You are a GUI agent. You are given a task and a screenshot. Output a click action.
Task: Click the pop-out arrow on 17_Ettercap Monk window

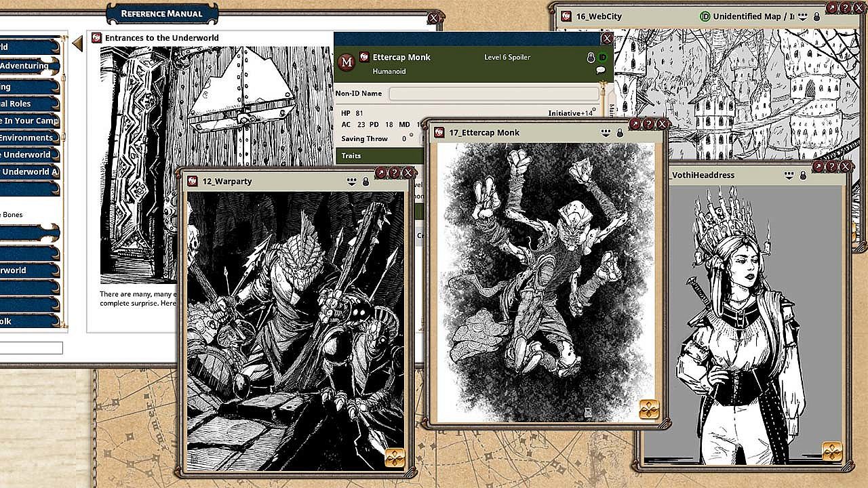(x=635, y=124)
